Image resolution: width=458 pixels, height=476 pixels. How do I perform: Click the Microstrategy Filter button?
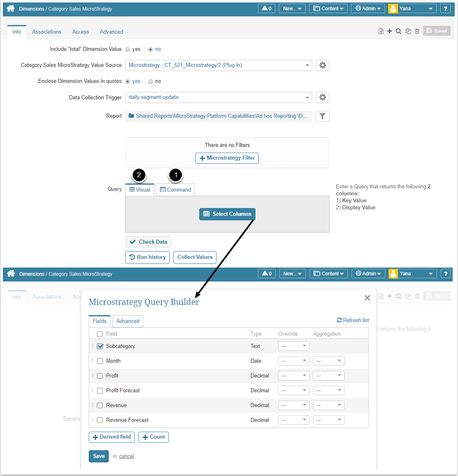(x=227, y=158)
